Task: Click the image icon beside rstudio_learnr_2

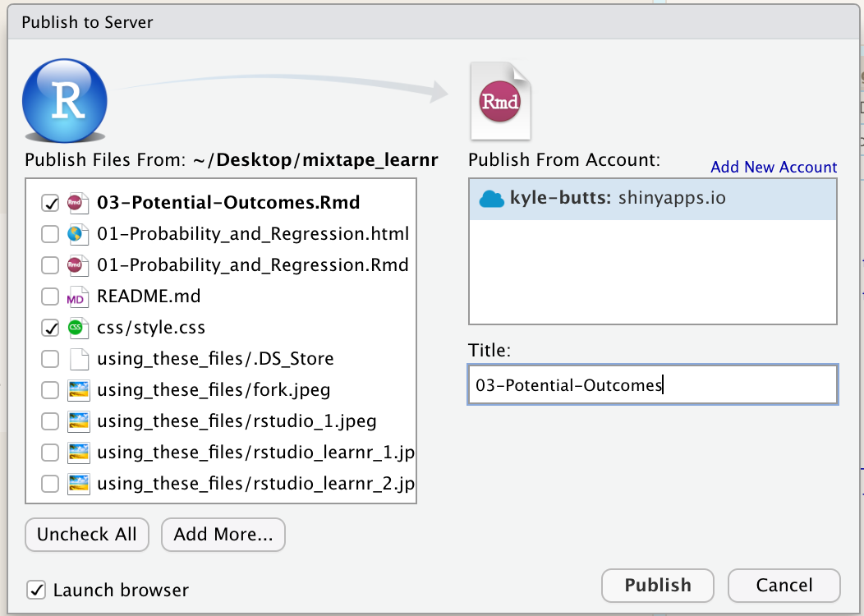Action: tap(79, 484)
